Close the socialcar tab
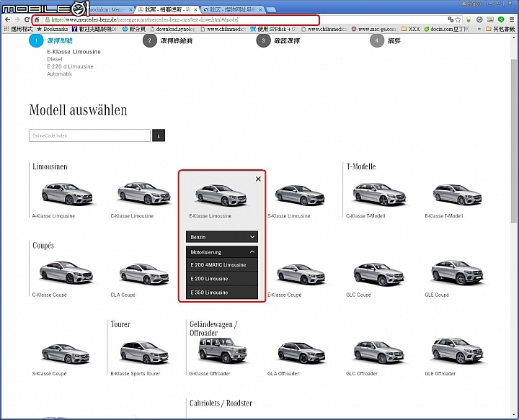This screenshot has width=519, height=420. coord(130,9)
